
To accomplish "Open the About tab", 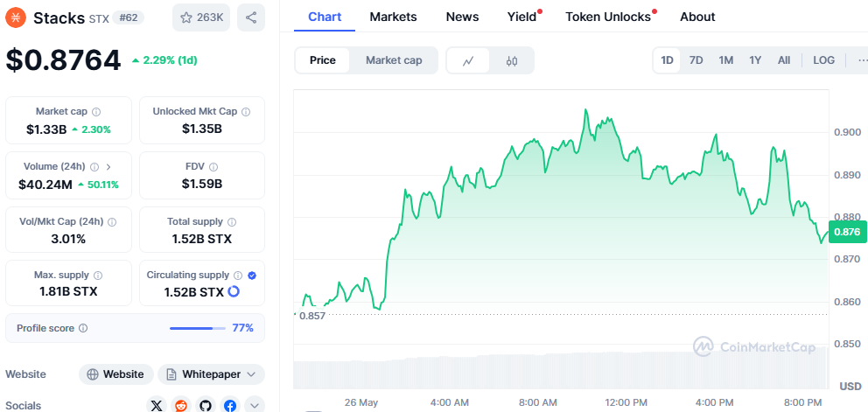I will point(697,17).
